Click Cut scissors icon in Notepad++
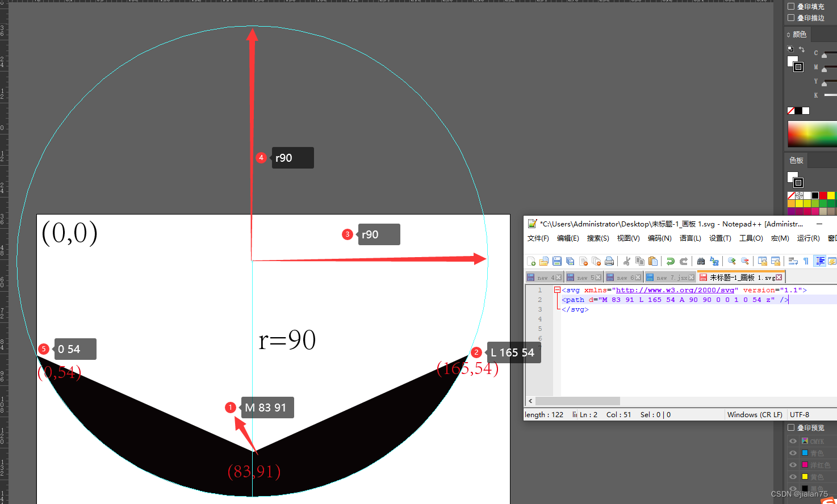Viewport: 837px width, 504px height. (x=627, y=261)
